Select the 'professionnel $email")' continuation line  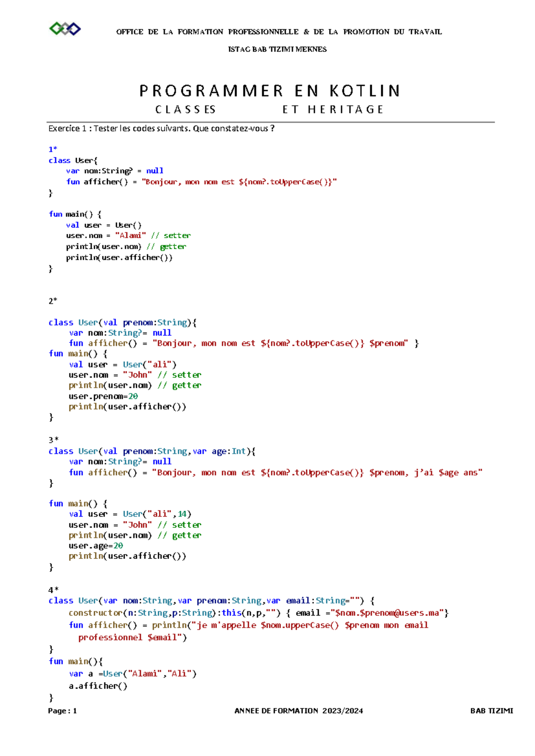132,637
